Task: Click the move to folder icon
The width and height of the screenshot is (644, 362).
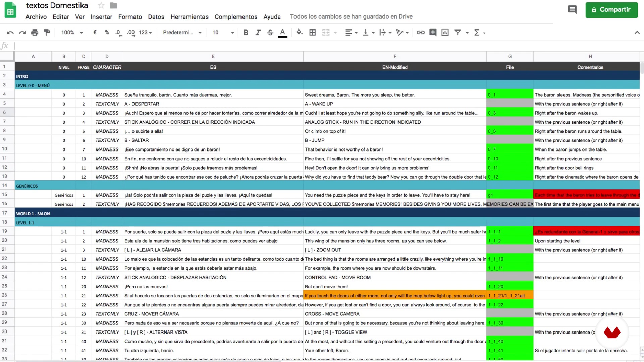Action: pos(114,5)
